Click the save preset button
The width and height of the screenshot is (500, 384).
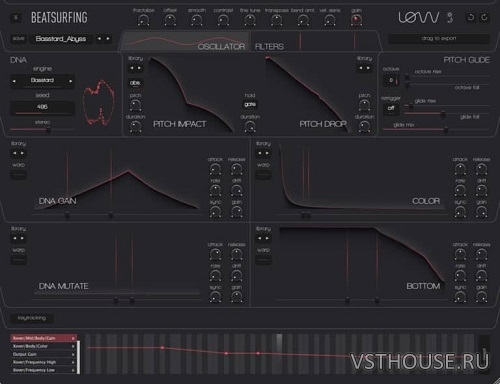[x=19, y=39]
